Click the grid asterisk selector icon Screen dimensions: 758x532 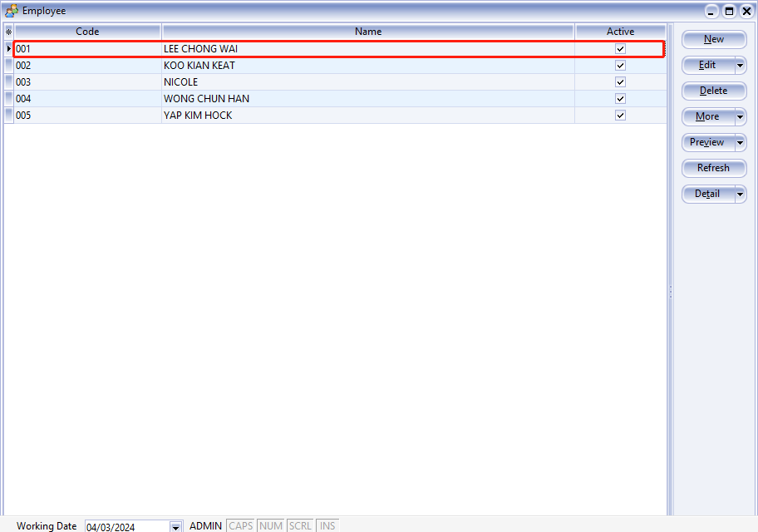coord(8,32)
